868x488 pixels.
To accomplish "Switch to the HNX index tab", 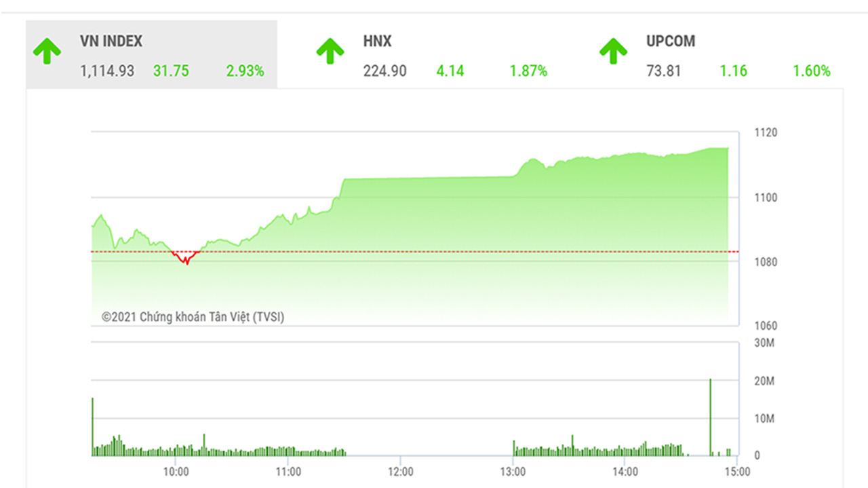I will coord(434,54).
